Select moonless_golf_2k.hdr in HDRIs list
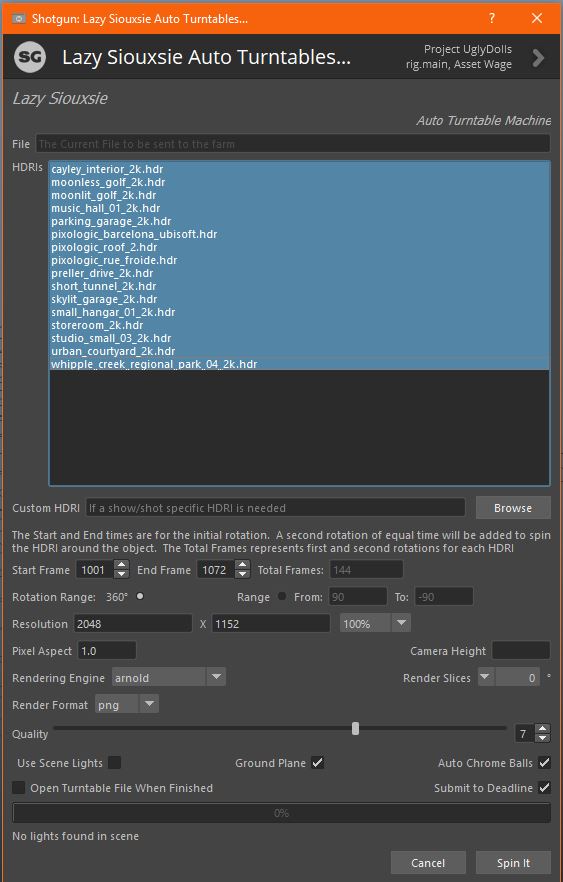The image size is (563, 882). click(299, 182)
